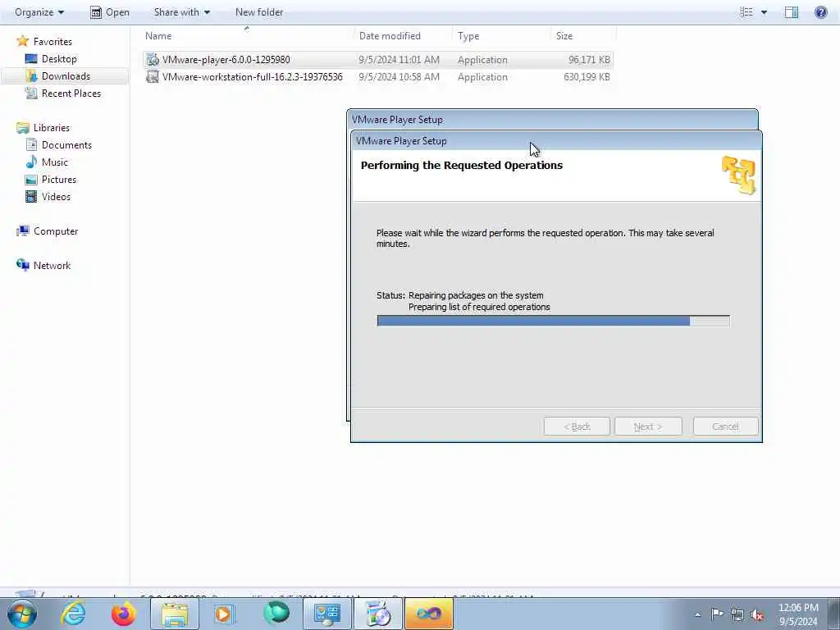This screenshot has height=630, width=840.
Task: Click the muted volume tray icon
Action: pyautogui.click(x=757, y=614)
